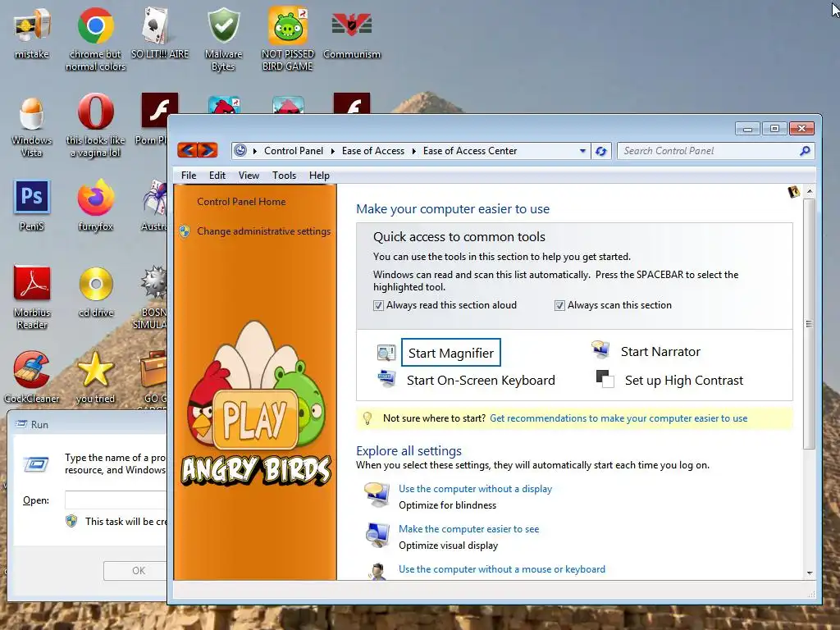Click the search magnifier in Control Panel
840x630 pixels.
(x=805, y=151)
